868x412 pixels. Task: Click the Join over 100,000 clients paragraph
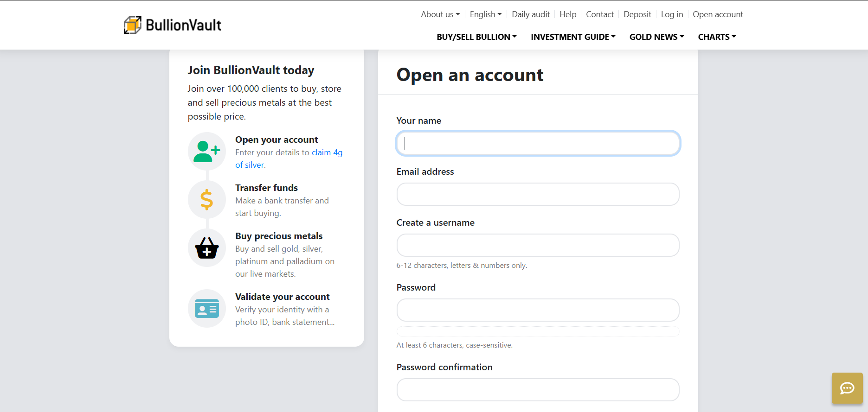pyautogui.click(x=264, y=102)
